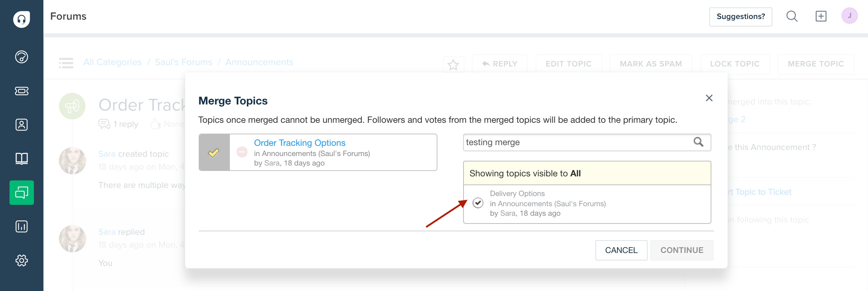Click the star follow topic icon
This screenshot has width=868, height=291.
[453, 64]
